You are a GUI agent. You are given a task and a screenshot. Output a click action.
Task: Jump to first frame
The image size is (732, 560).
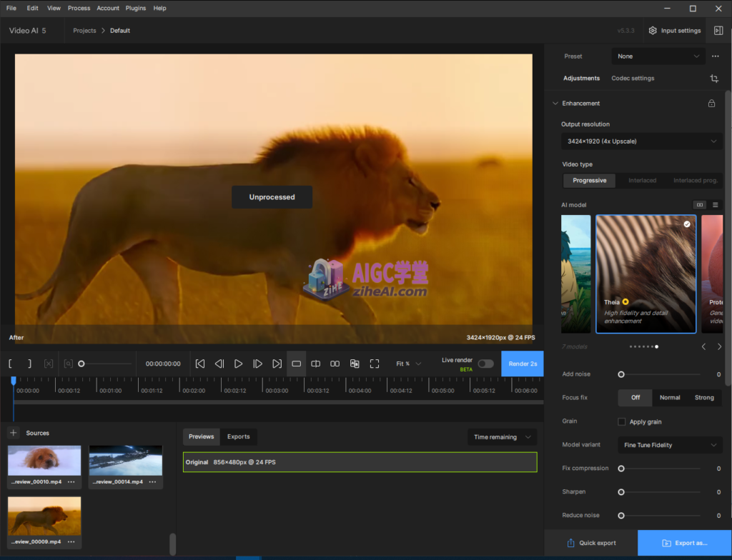[x=200, y=364]
